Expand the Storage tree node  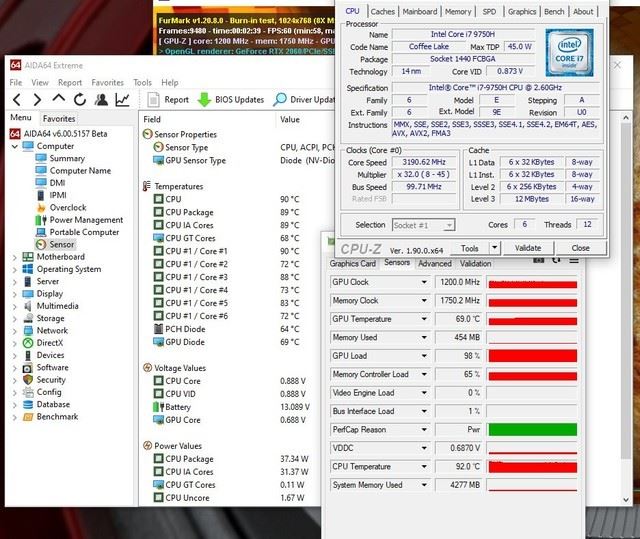tap(15, 319)
